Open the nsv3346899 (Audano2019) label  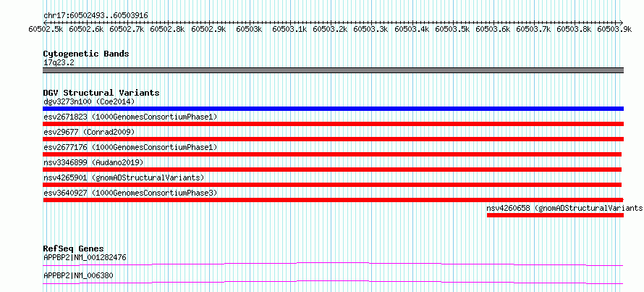[93, 162]
